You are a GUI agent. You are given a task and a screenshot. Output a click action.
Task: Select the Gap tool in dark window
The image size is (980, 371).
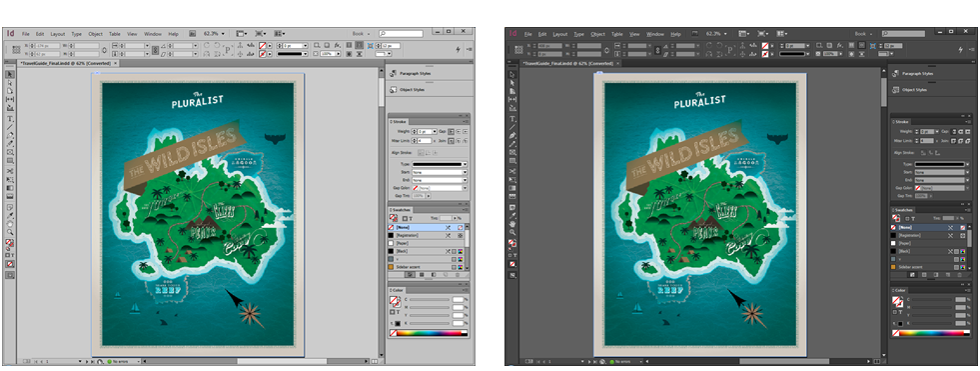(x=512, y=99)
